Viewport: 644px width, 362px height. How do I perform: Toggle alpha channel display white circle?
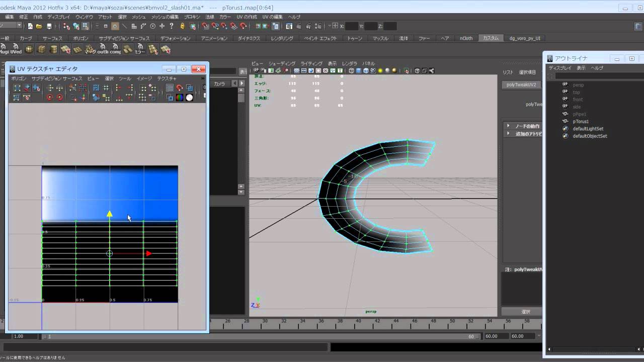(189, 98)
